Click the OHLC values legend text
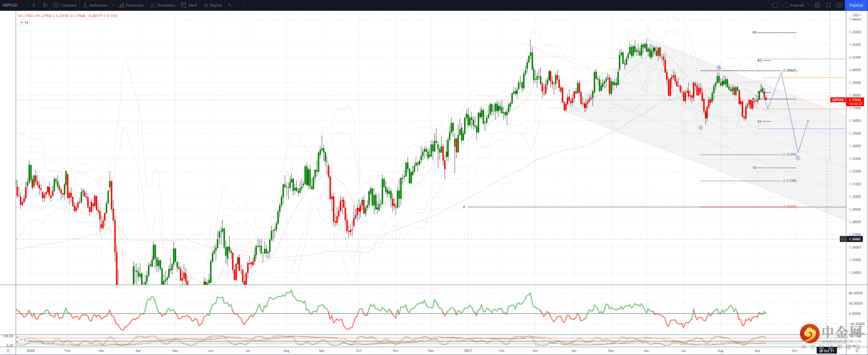Screen dimensions: 868x355 tap(68, 16)
